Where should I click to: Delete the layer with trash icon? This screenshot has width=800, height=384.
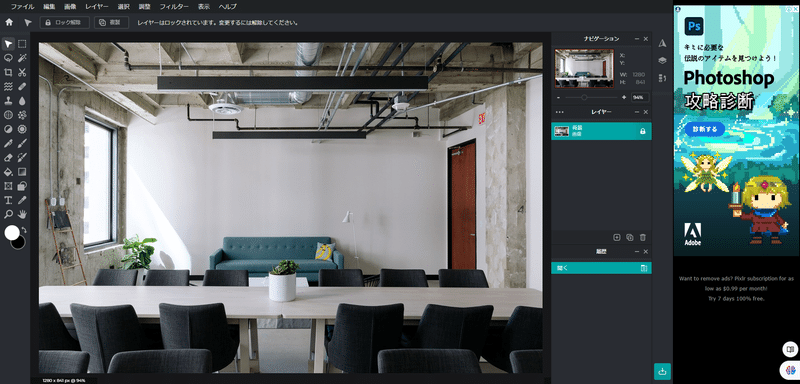click(x=643, y=237)
